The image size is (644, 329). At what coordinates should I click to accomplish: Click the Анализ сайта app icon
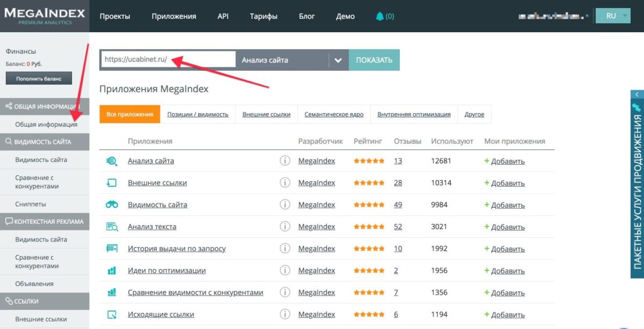tap(112, 160)
